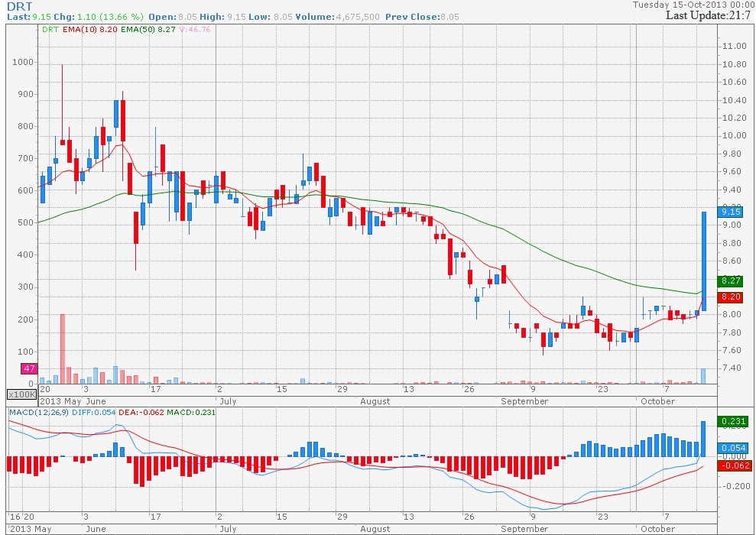The image size is (756, 535).
Task: Click the September label on price chart axis
Action: point(524,400)
